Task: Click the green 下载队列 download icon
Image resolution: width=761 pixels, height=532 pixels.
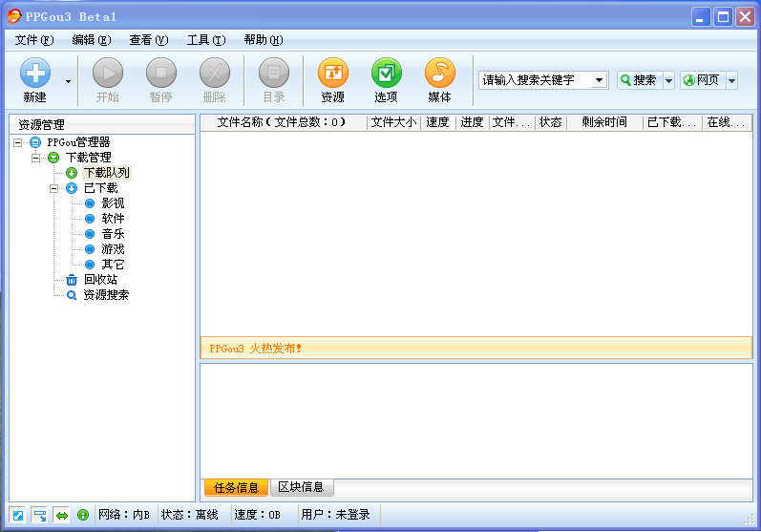Action: pyautogui.click(x=72, y=173)
